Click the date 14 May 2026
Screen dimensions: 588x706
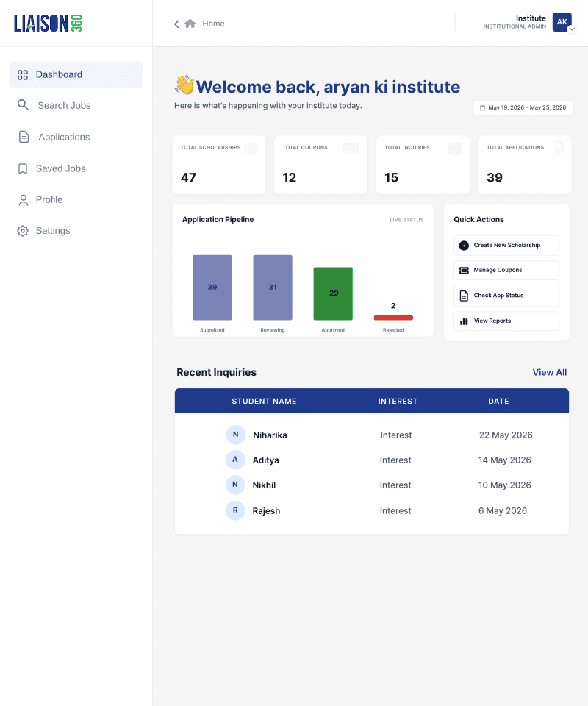[x=505, y=460]
